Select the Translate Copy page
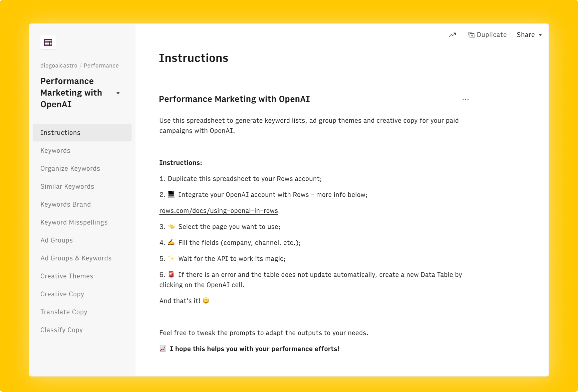The image size is (578, 392). (64, 312)
